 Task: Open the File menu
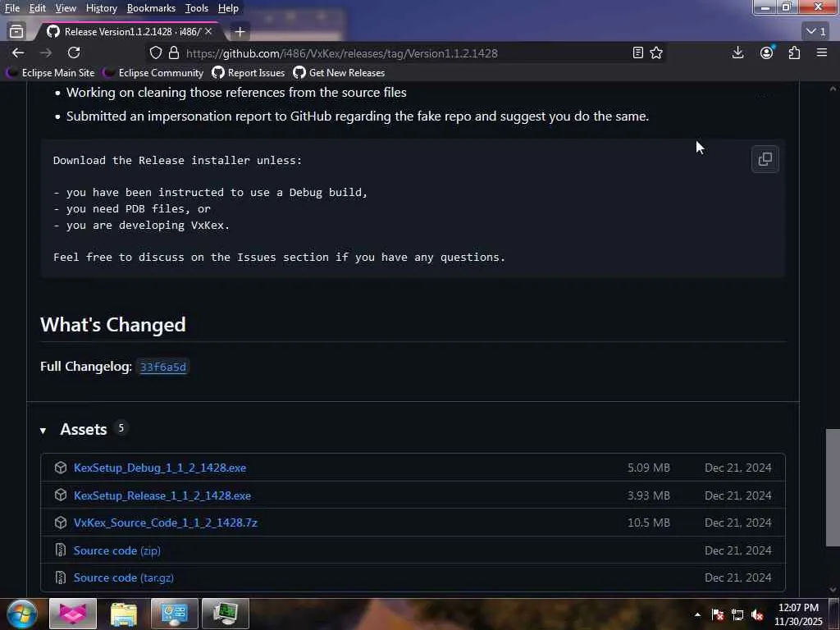pyautogui.click(x=11, y=8)
